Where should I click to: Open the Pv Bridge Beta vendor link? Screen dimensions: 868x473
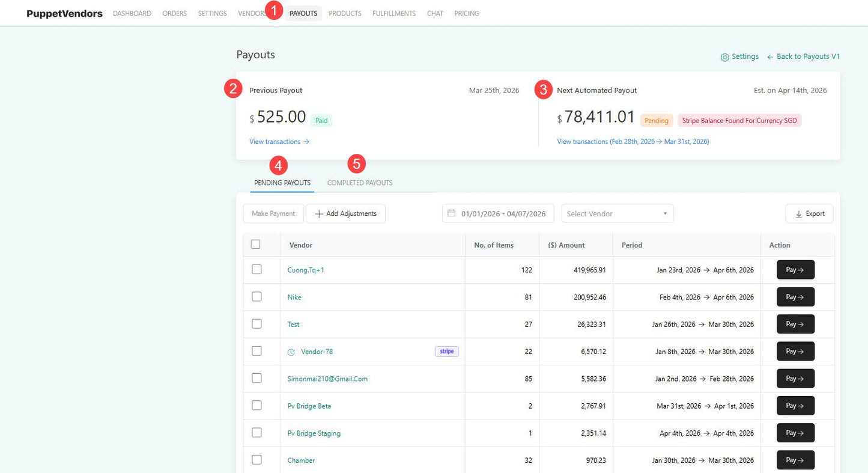[x=309, y=406]
